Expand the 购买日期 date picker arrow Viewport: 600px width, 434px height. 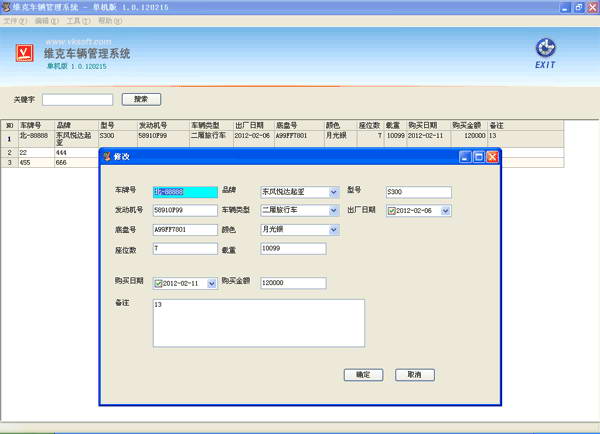(212, 284)
